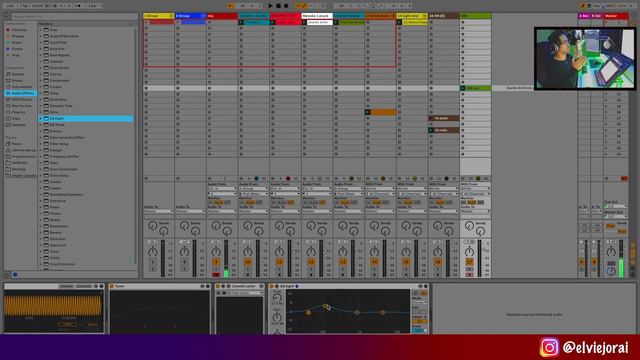
Task: Expand Audio Effect Rack folder
Action: point(41,36)
